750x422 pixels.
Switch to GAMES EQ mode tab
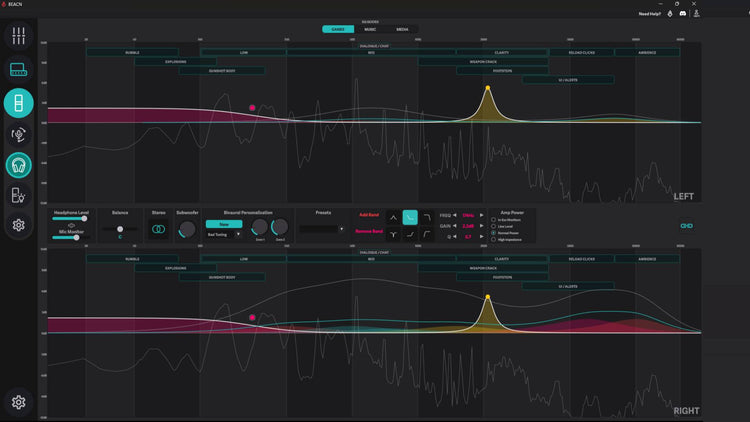click(338, 30)
